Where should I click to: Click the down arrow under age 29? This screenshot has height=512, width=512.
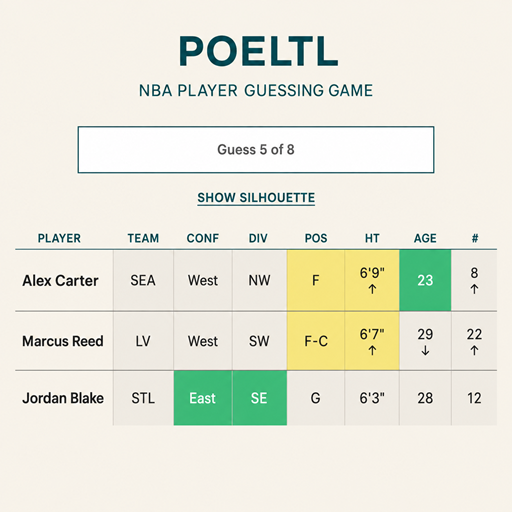tap(425, 350)
